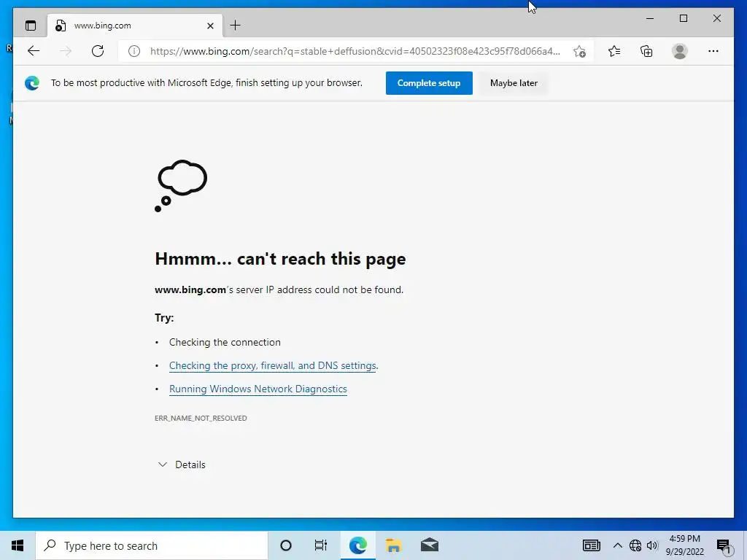747x560 pixels.
Task: Open the tab actions menu icon
Action: (31, 26)
